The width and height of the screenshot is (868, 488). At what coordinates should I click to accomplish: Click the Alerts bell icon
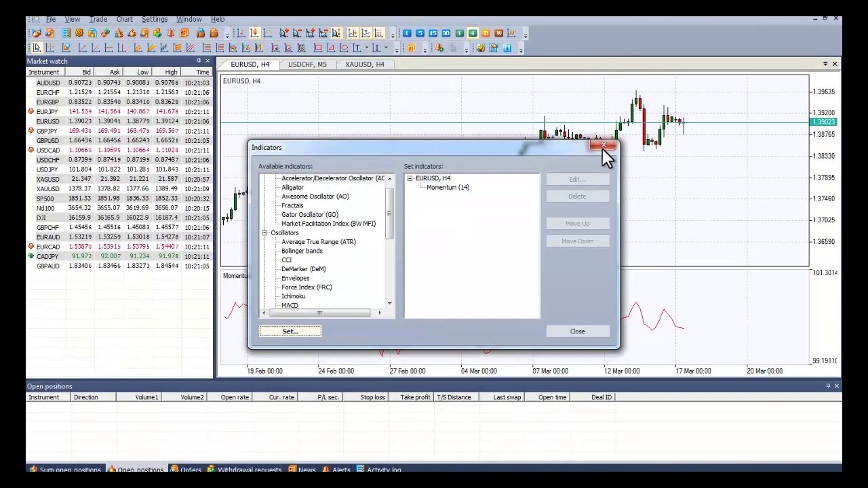pos(326,469)
